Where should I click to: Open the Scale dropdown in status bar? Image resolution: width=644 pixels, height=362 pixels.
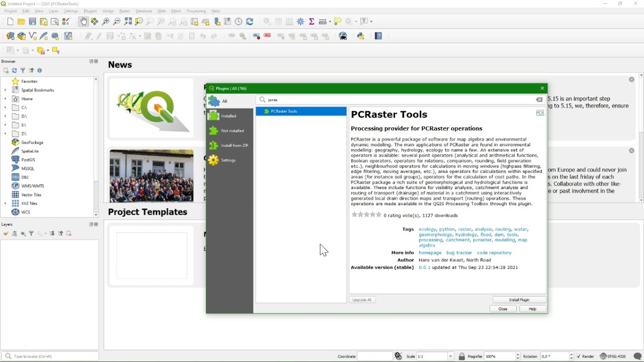[x=450, y=356]
